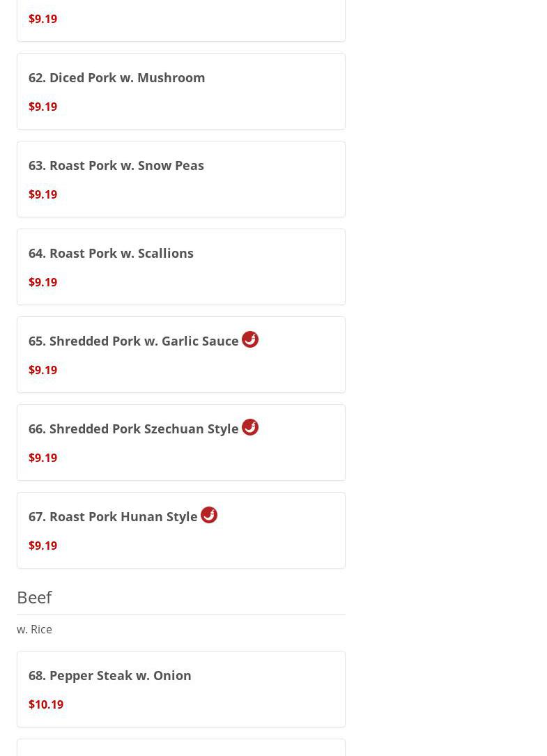Open 65. Shredded Pork w. Garlic Sauce
This screenshot has width=547, height=756.
[x=134, y=341]
